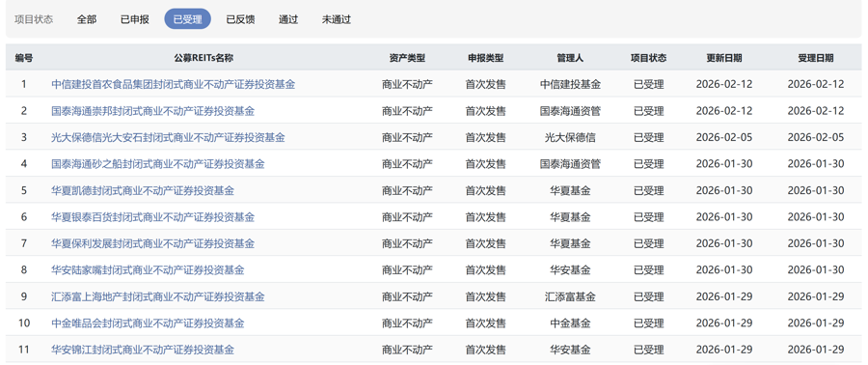Click 首次发售 in 华安陆家嘴 row
This screenshot has width=868, height=365.
pyautogui.click(x=485, y=270)
